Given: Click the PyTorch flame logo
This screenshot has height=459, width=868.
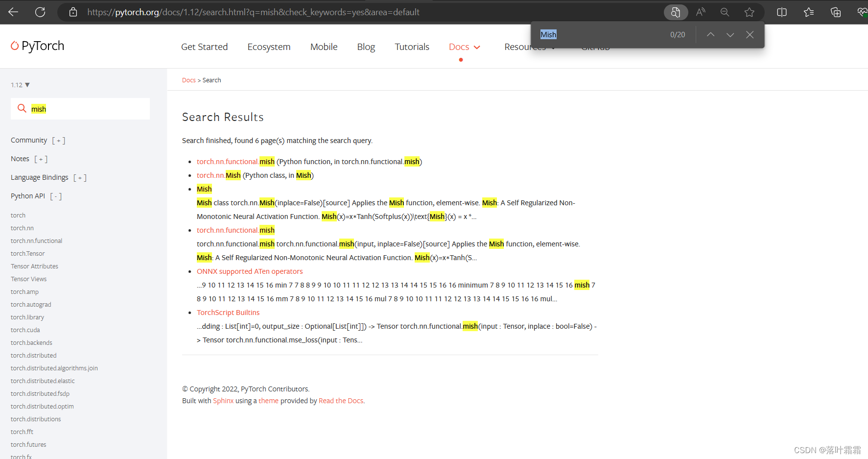Looking at the screenshot, I should 14,46.
